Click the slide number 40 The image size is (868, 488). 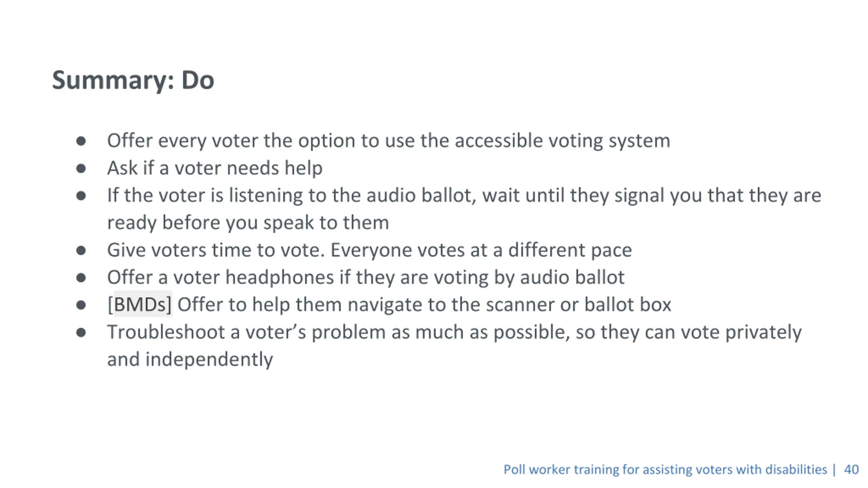click(x=851, y=469)
